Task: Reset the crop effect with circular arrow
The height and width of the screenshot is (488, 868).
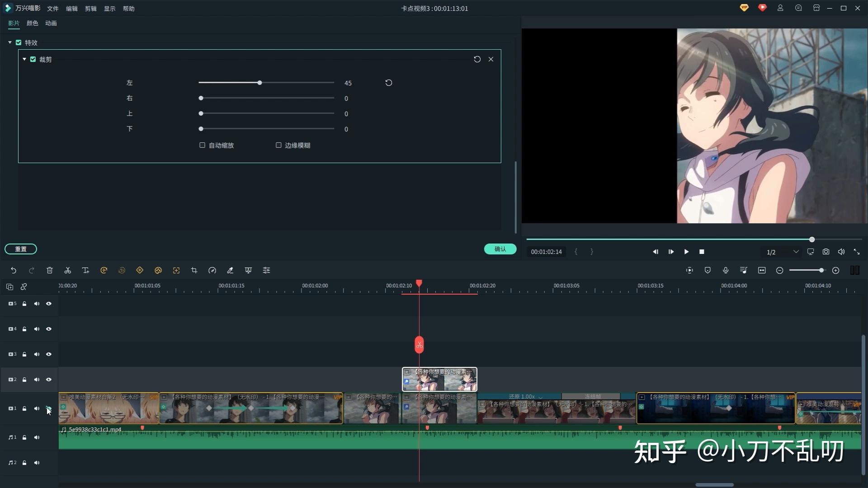Action: click(x=477, y=59)
